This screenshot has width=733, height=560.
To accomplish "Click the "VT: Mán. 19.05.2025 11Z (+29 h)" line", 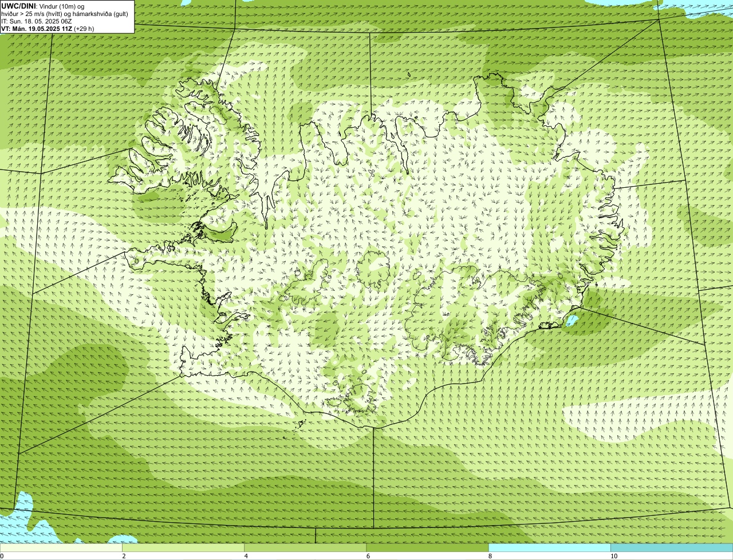I will (x=48, y=29).
